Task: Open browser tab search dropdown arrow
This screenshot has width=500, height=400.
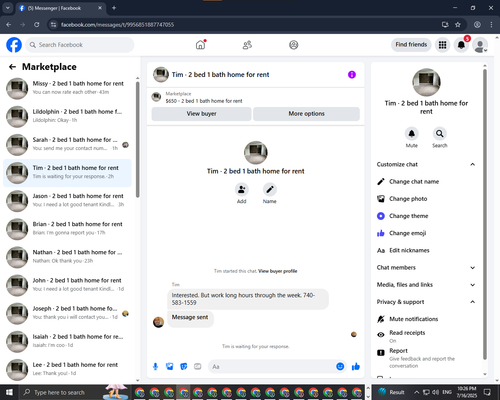Action: (x=8, y=8)
